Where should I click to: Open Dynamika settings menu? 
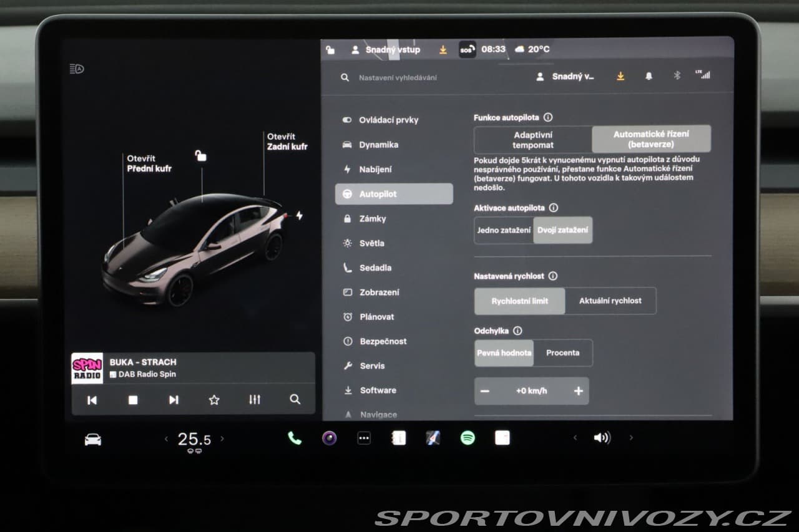(394, 145)
